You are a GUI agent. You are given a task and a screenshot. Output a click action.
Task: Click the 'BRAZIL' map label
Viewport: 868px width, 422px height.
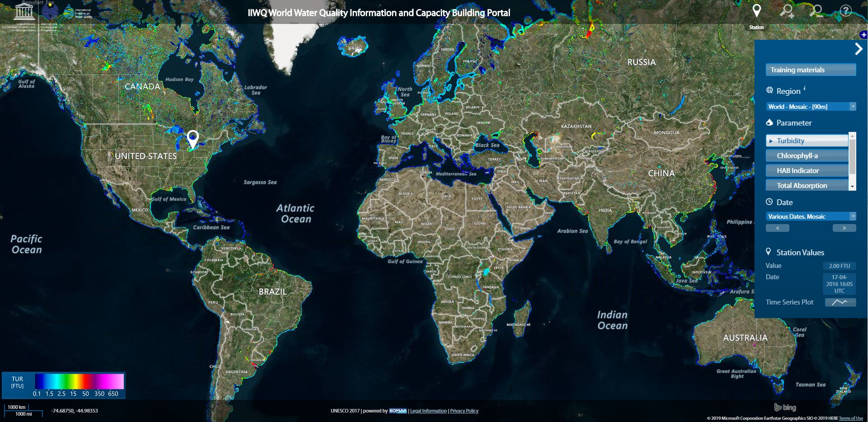point(273,291)
